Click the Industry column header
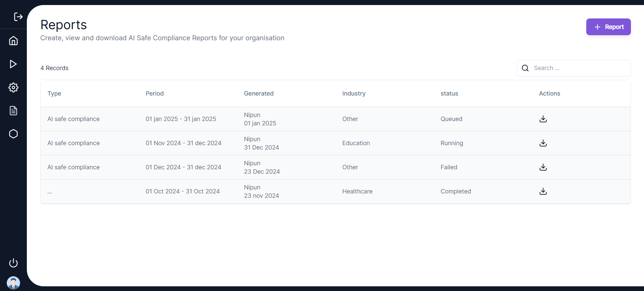 354,94
